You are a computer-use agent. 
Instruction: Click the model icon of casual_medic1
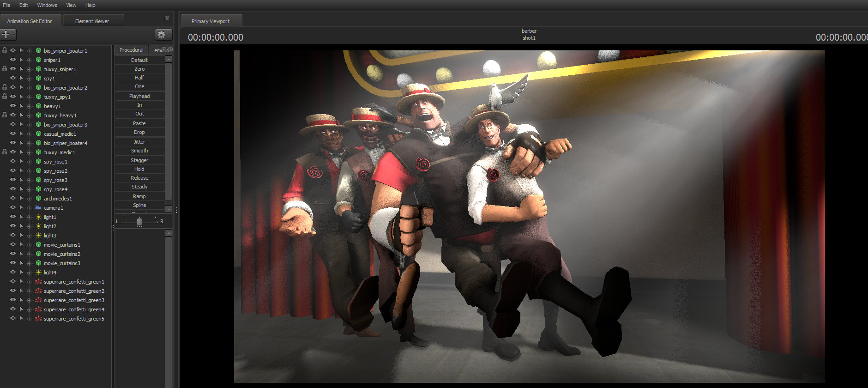tap(39, 134)
